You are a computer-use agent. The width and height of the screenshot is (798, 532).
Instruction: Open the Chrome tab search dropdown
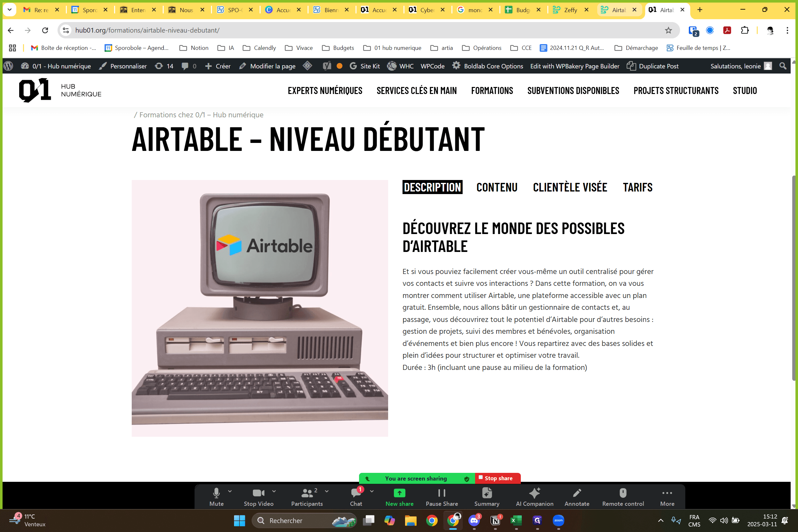tap(10, 10)
